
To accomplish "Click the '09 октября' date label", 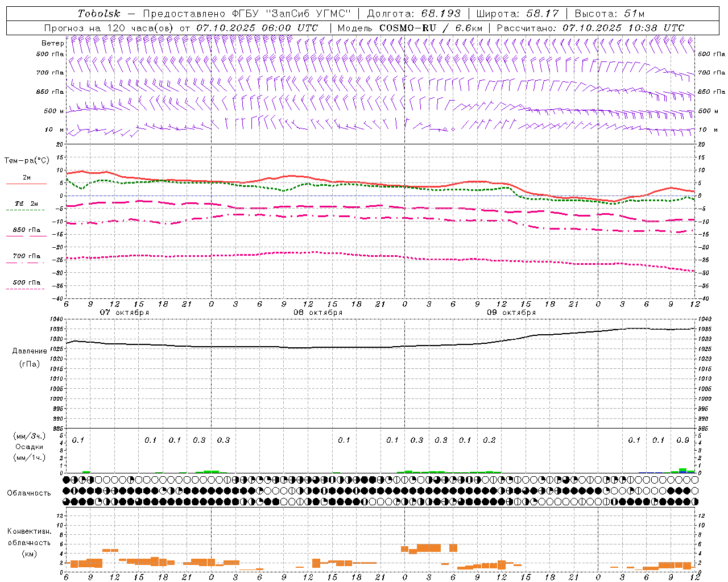I will 511,313.
